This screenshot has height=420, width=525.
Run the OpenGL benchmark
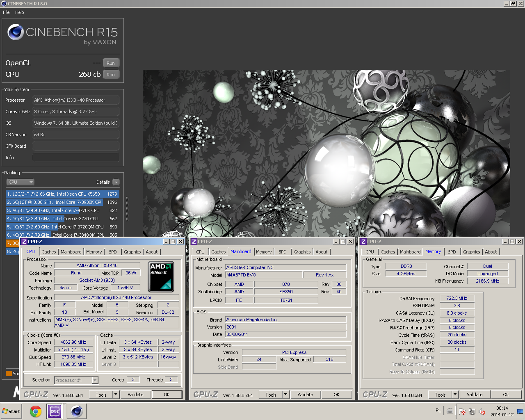click(x=111, y=63)
